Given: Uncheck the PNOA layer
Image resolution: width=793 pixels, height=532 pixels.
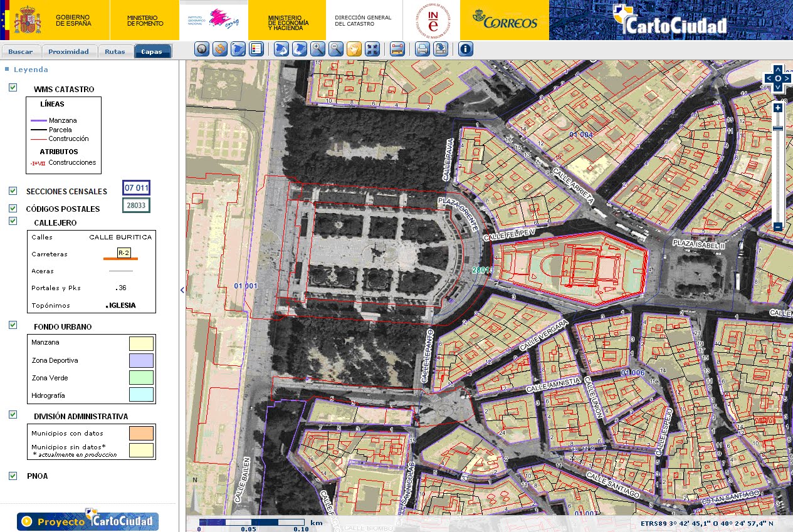Looking at the screenshot, I should pos(13,476).
